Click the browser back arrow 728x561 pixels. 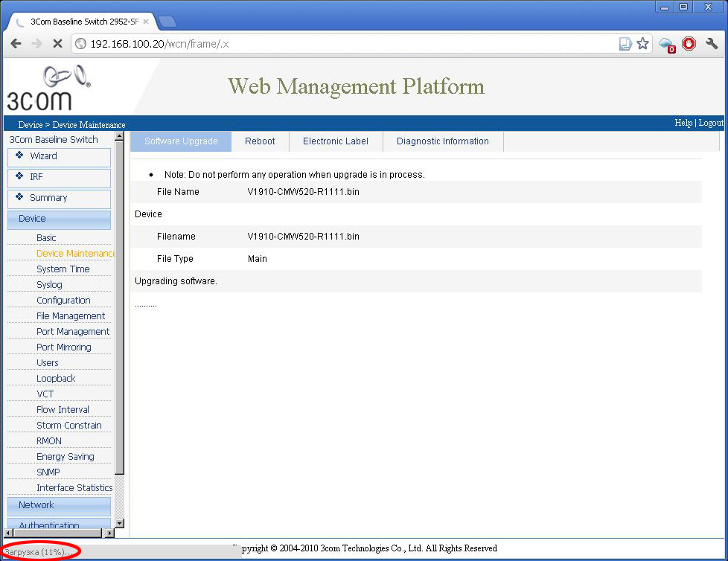(x=16, y=44)
